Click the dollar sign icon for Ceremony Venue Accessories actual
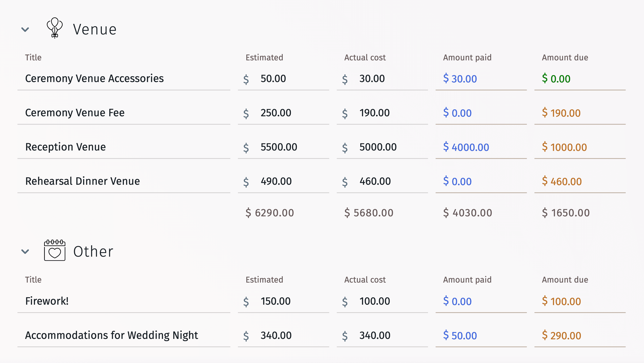 [346, 79]
